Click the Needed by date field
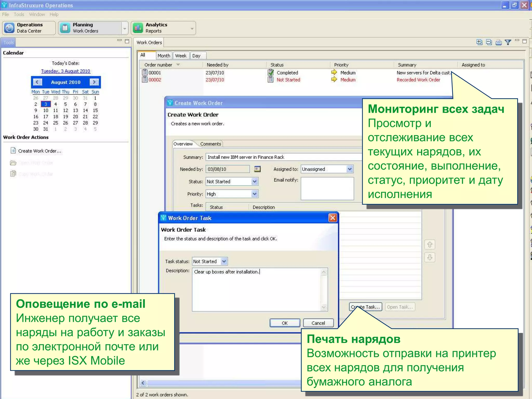Screen dimensions: 532x399 (228, 169)
